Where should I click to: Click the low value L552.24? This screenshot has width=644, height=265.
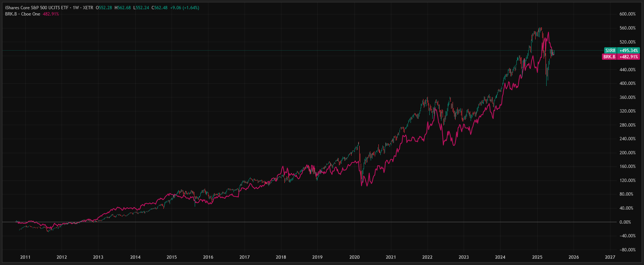[x=141, y=8]
